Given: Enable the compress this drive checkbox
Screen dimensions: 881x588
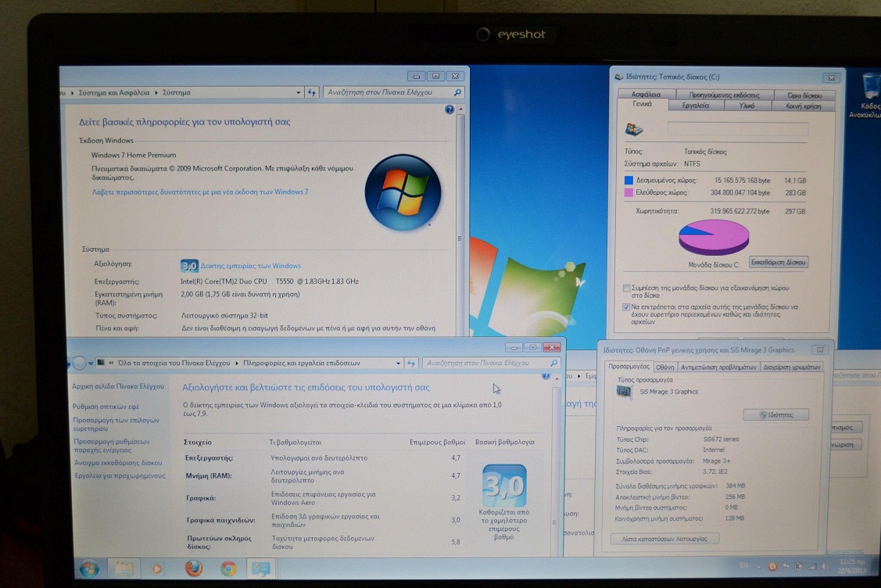Looking at the screenshot, I should [x=626, y=289].
